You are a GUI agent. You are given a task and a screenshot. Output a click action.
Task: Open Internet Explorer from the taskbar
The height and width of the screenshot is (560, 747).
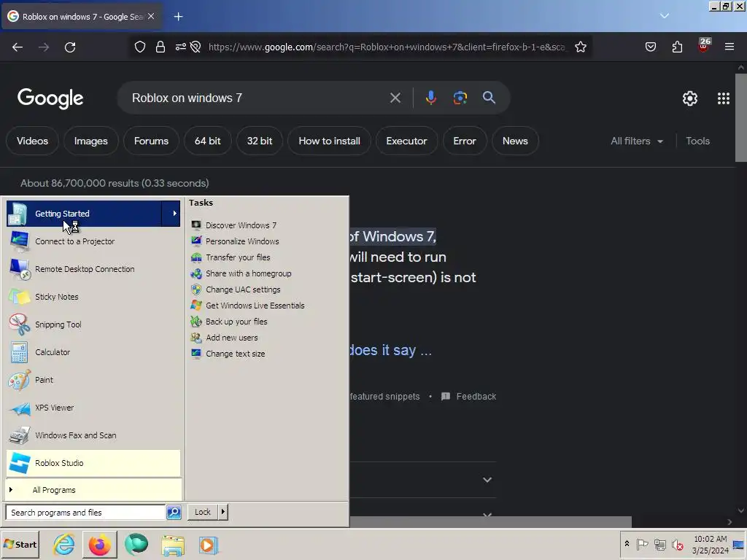click(x=64, y=544)
